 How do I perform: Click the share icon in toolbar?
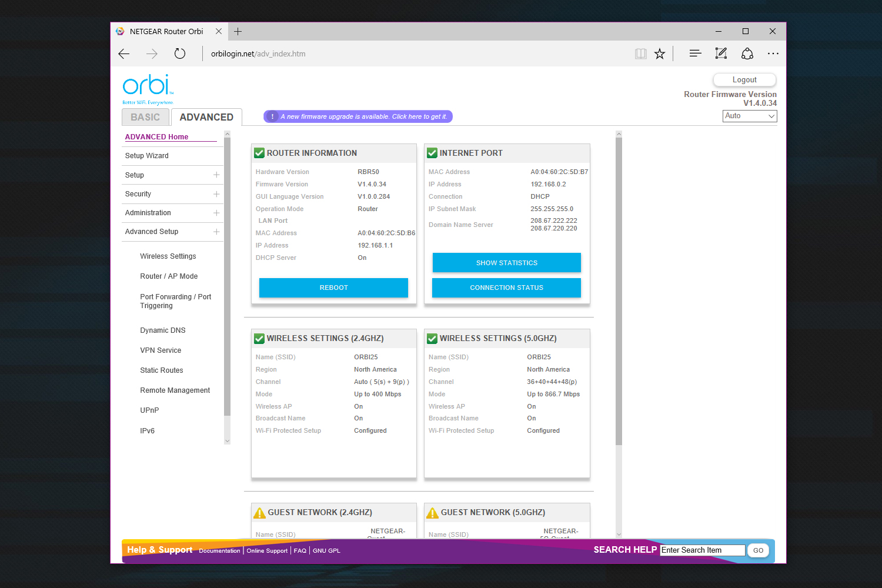click(747, 54)
